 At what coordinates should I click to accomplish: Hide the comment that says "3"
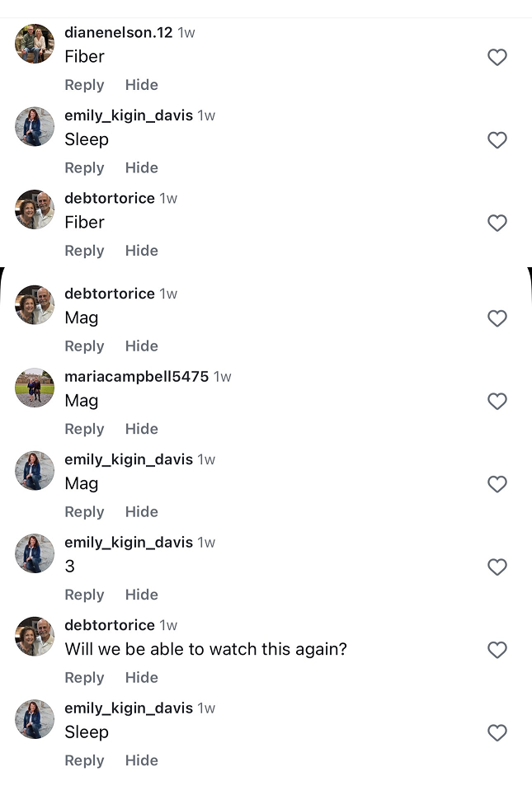141,595
